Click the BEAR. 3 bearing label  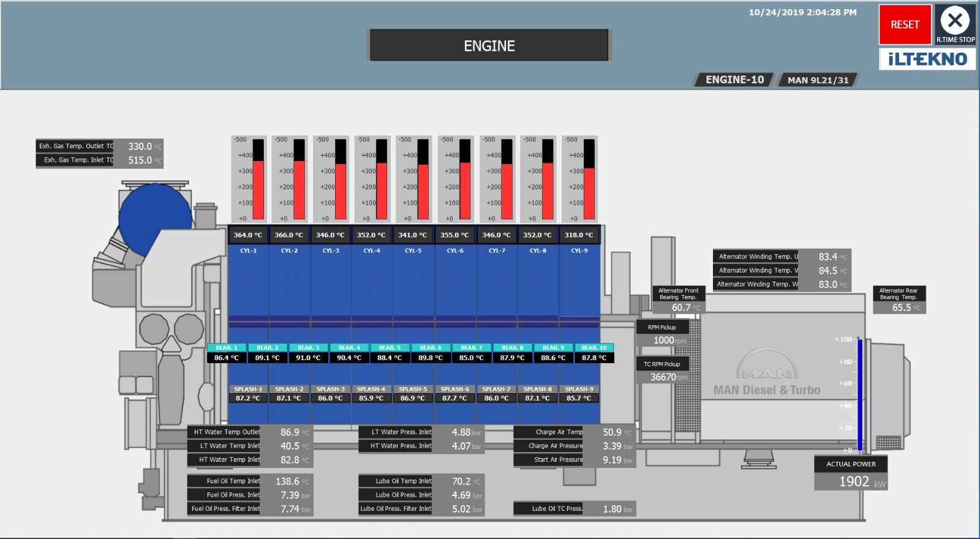[308, 348]
